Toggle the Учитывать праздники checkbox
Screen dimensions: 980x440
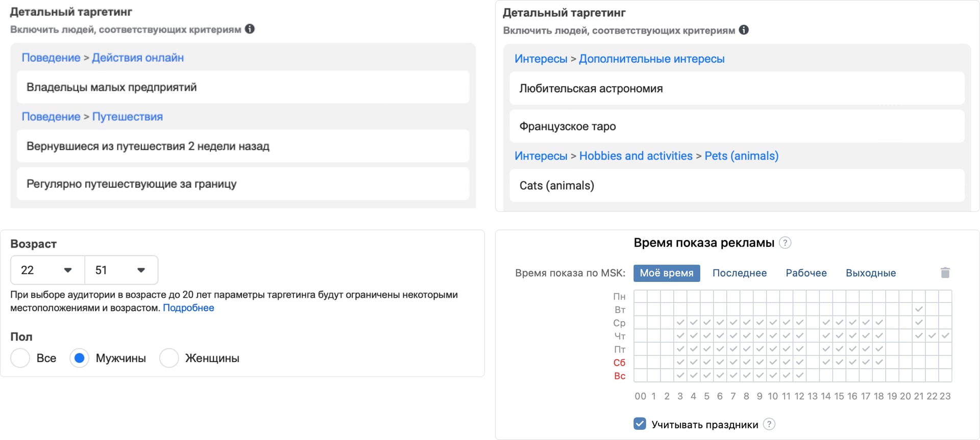(640, 424)
